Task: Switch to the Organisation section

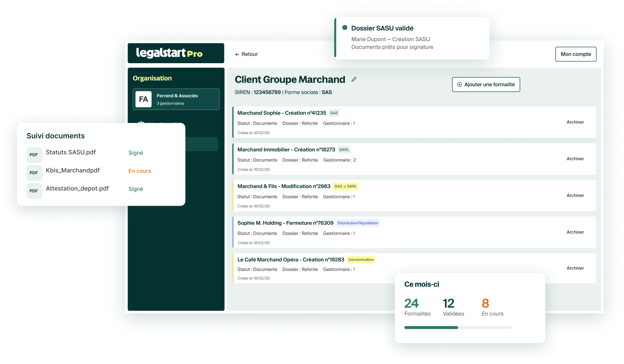Action: pos(153,78)
